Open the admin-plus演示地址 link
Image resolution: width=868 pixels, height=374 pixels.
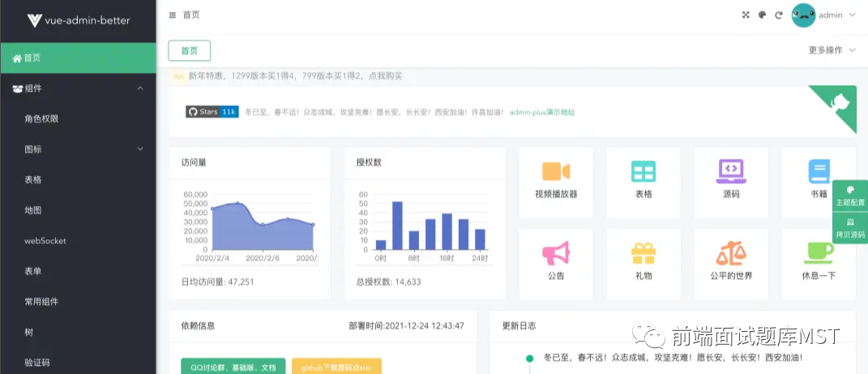point(542,112)
